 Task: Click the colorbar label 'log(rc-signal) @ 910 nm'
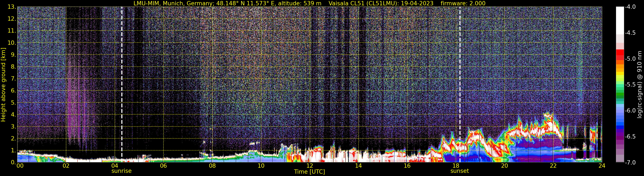(x=640, y=85)
